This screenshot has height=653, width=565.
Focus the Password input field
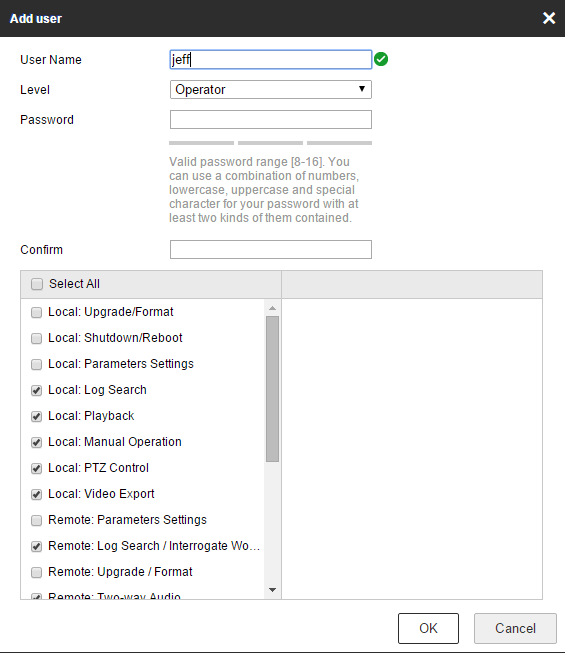[271, 120]
